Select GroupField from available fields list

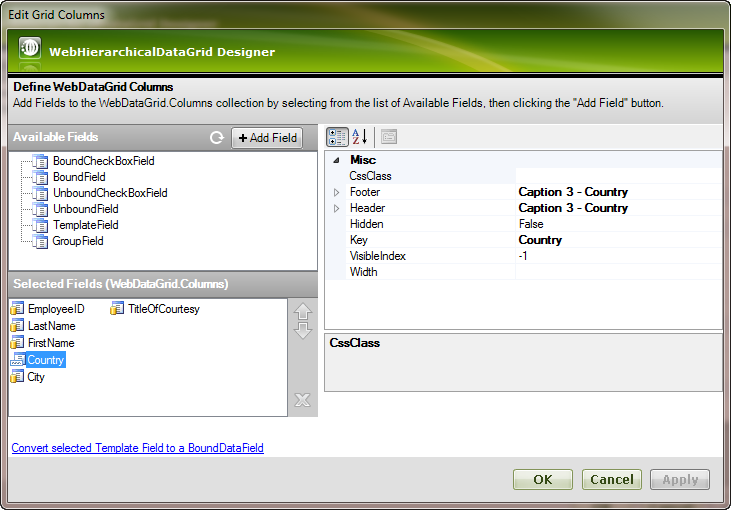77,241
